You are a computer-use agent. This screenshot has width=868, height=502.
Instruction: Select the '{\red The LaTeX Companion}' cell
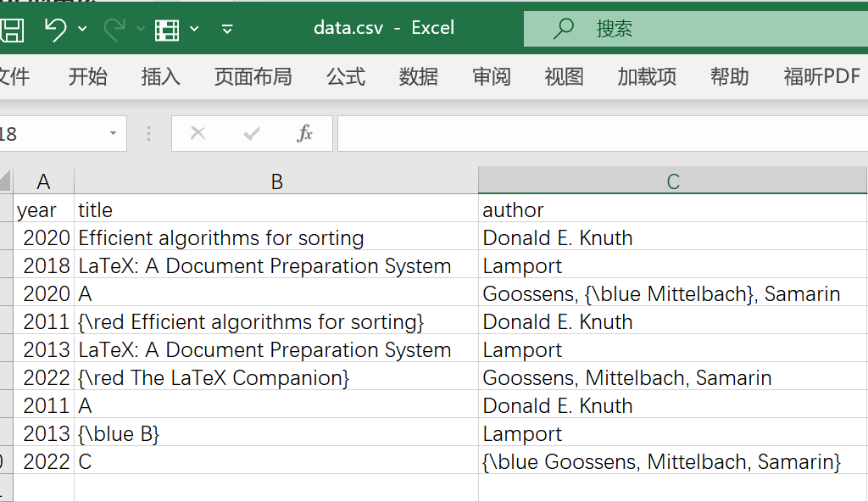276,378
